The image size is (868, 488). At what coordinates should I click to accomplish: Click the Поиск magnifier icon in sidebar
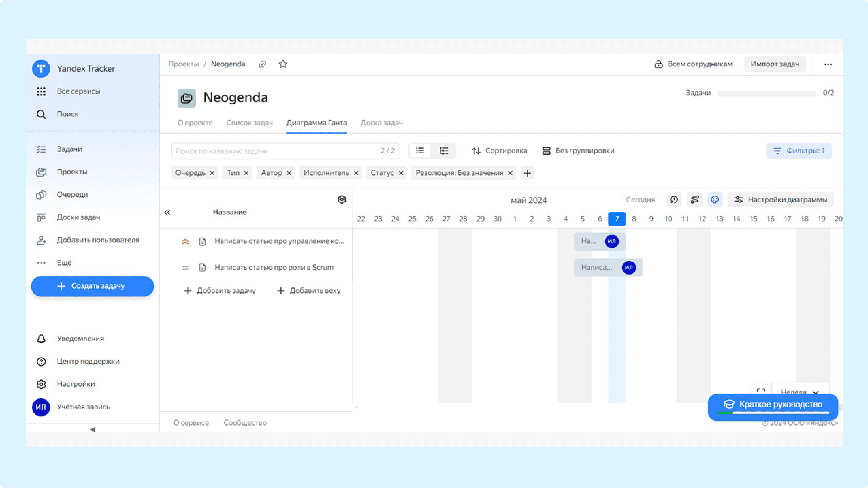[x=41, y=114]
